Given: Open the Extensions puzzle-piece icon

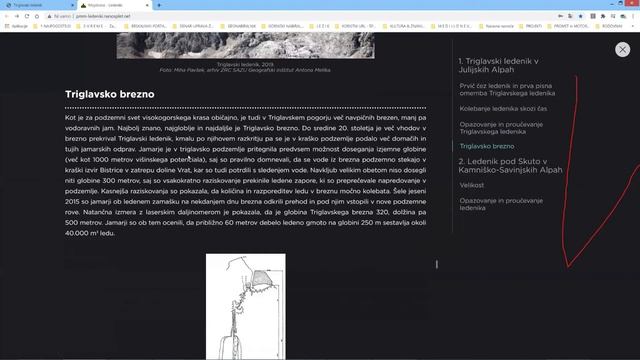Looking at the screenshot, I should [603, 16].
